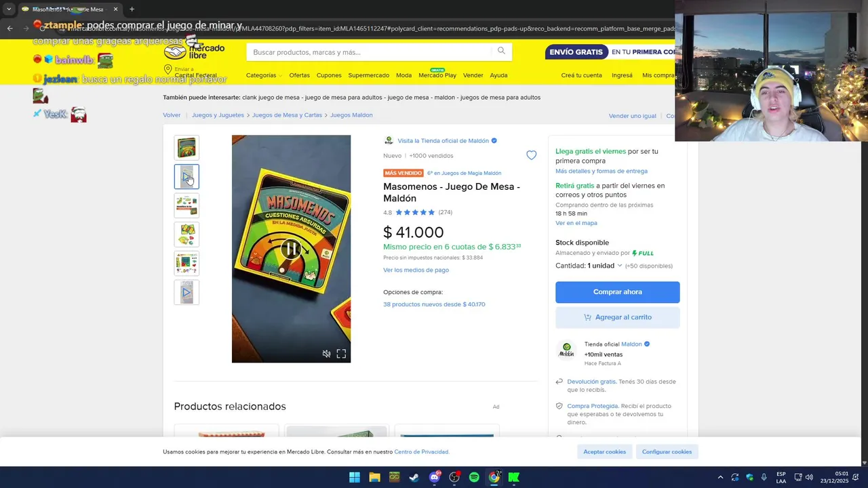Select the second thumbnail with the play icon
Image resolution: width=868 pixels, height=488 pixels.
point(186,177)
